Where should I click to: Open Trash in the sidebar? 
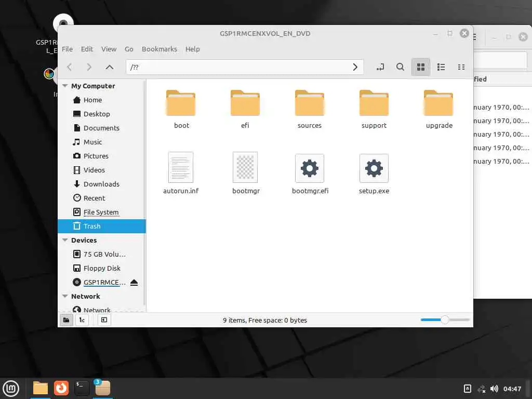tap(102, 226)
